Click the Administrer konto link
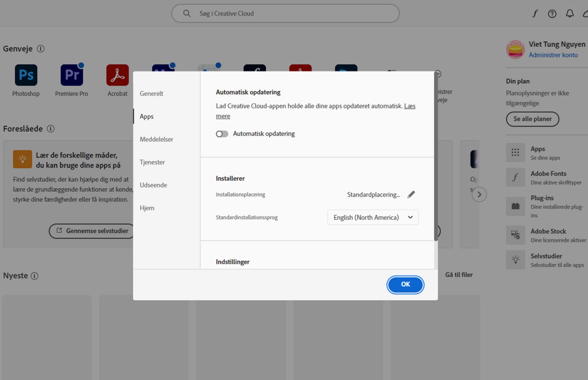 point(553,55)
